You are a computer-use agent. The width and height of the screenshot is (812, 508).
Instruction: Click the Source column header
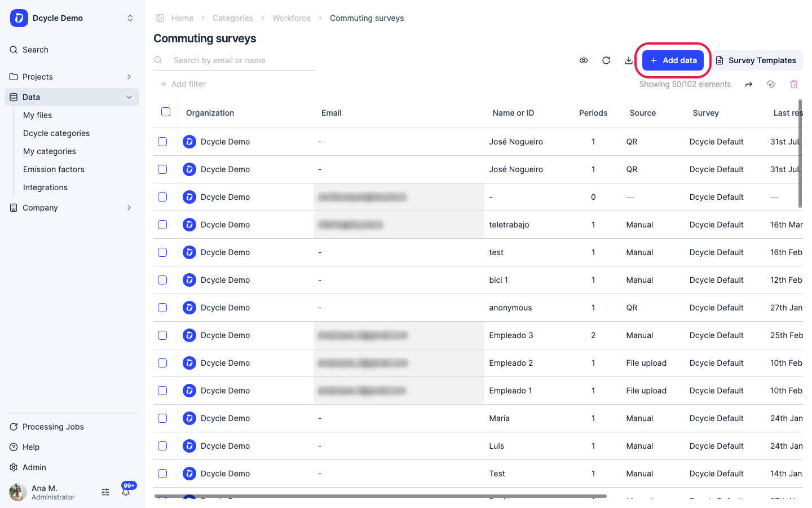coord(643,113)
